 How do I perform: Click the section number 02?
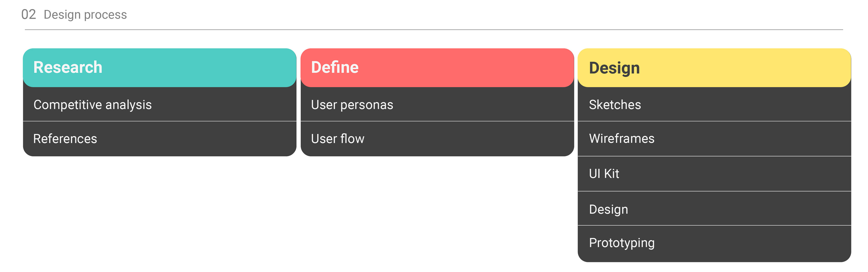point(28,14)
